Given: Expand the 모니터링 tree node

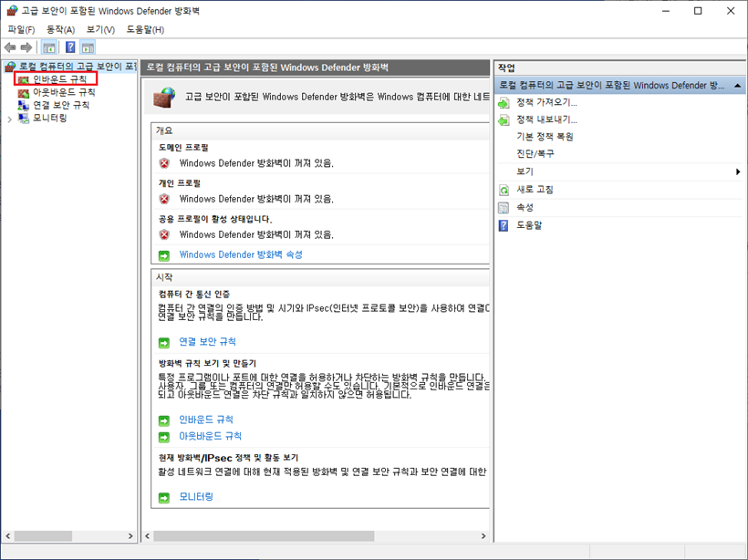Looking at the screenshot, I should (9, 119).
